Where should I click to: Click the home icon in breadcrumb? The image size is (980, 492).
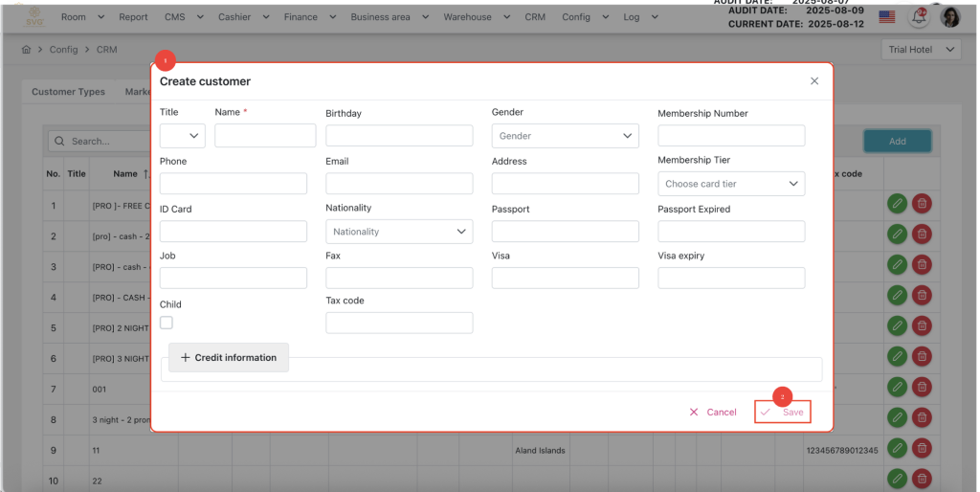[x=26, y=50]
